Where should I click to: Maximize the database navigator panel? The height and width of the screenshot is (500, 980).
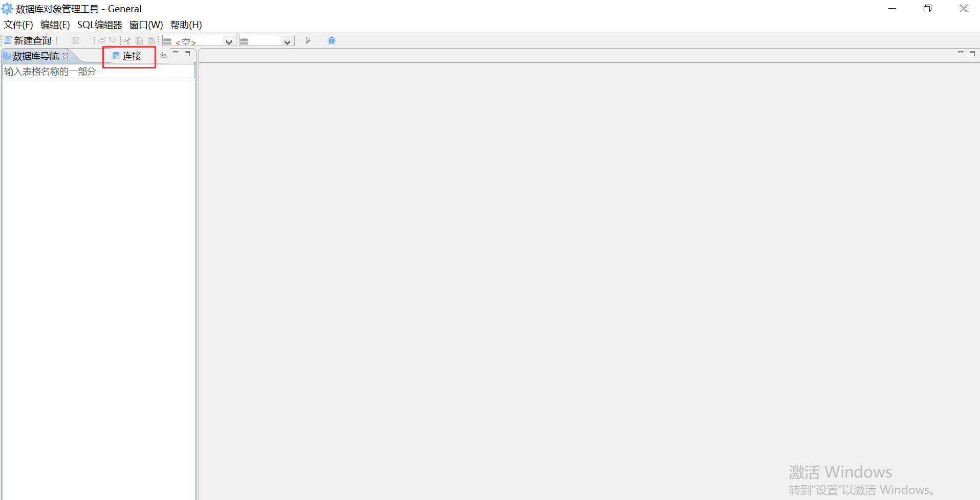coord(187,53)
